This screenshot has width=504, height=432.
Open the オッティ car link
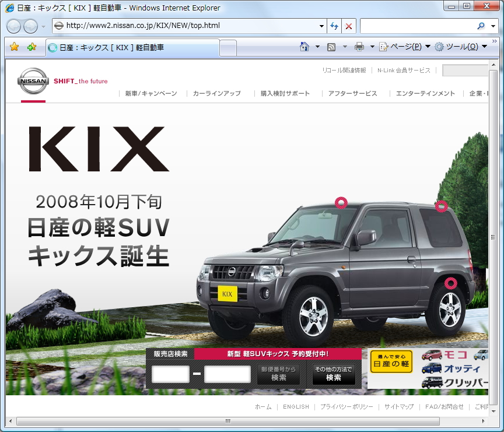point(451,368)
